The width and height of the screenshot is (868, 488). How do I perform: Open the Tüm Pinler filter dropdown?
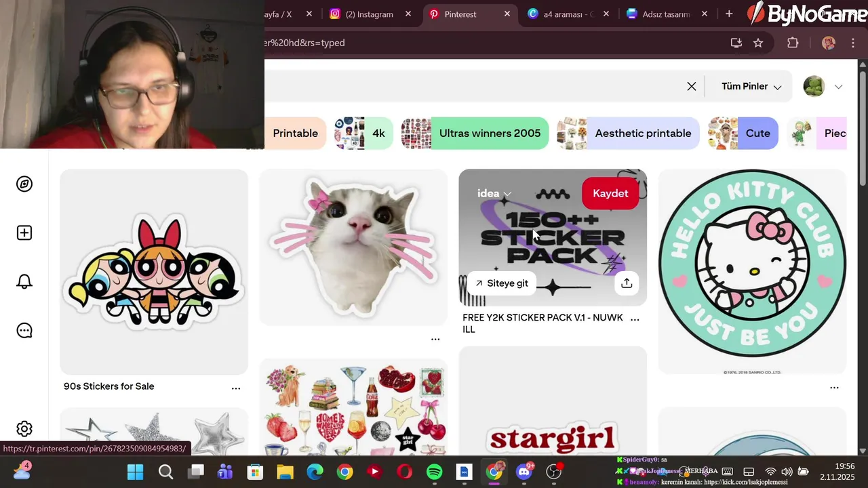tap(751, 86)
